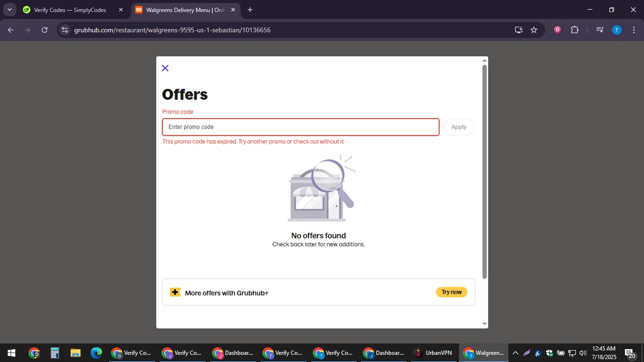Open the Extensions puzzle menu
The width and height of the screenshot is (644, 362).
coord(574,30)
